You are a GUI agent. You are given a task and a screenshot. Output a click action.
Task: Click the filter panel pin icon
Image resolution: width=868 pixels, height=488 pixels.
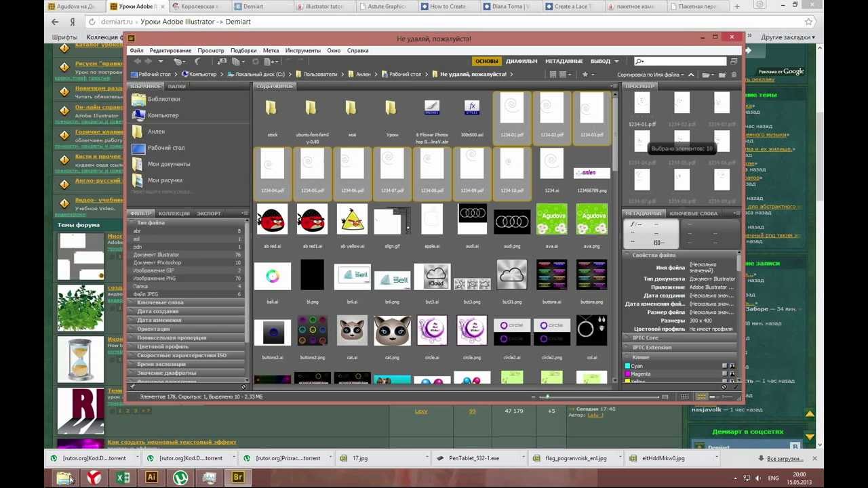coord(133,386)
